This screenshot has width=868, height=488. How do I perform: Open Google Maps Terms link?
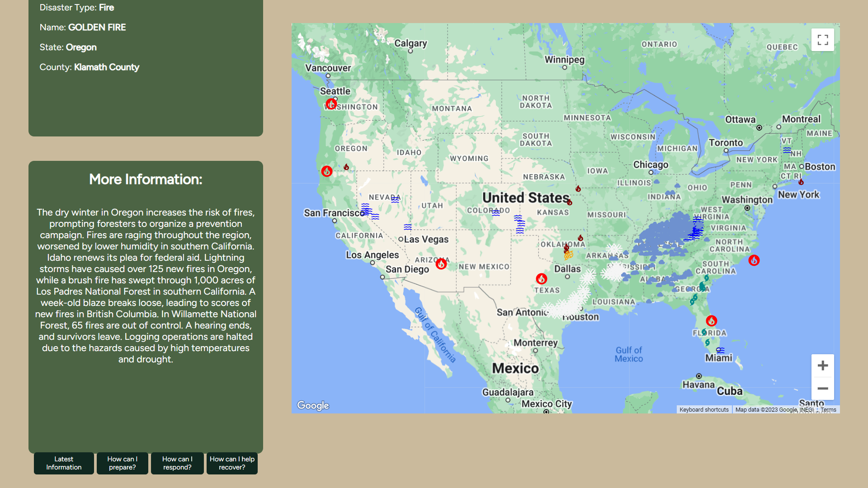[x=828, y=410]
